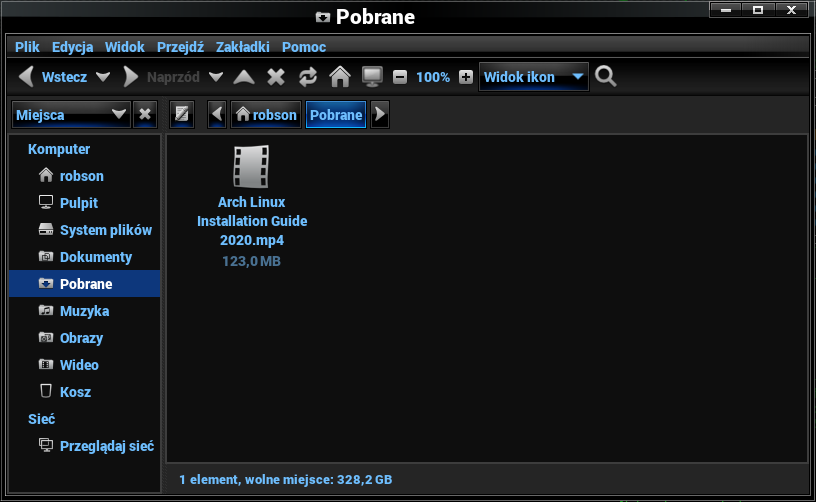Select Pobrane in the path bar
This screenshot has width=816, height=502.
[x=336, y=114]
